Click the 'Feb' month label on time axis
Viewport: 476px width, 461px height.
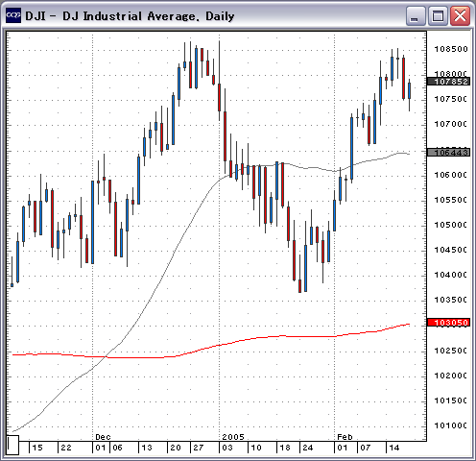(x=345, y=437)
